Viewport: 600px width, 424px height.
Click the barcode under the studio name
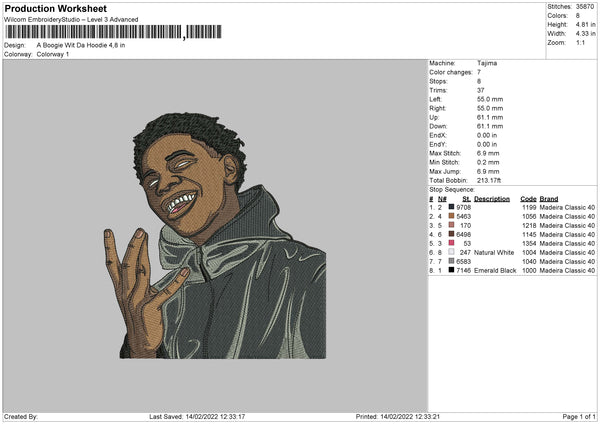tap(113, 32)
